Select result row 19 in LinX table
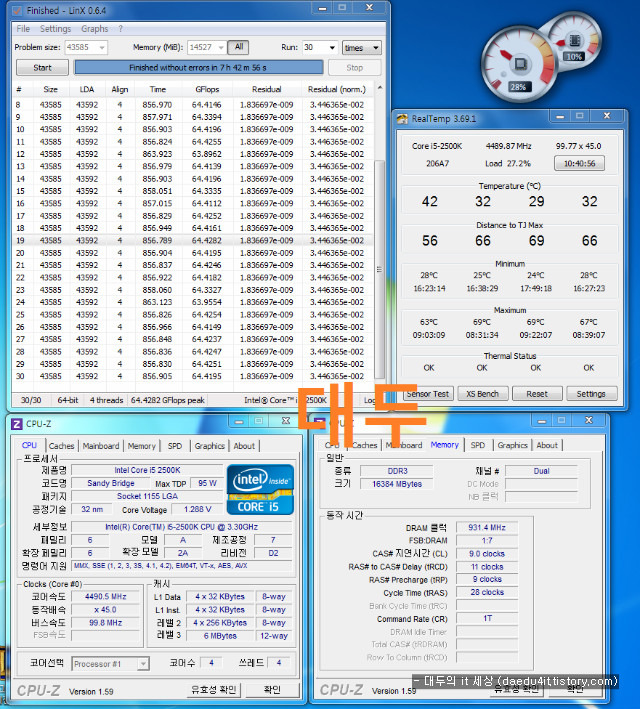640x709 pixels. point(194,240)
